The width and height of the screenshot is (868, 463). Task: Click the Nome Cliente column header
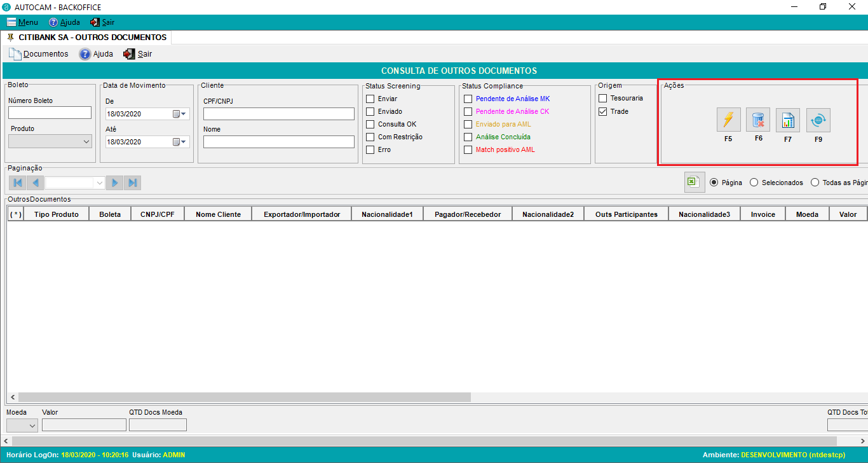pos(218,214)
